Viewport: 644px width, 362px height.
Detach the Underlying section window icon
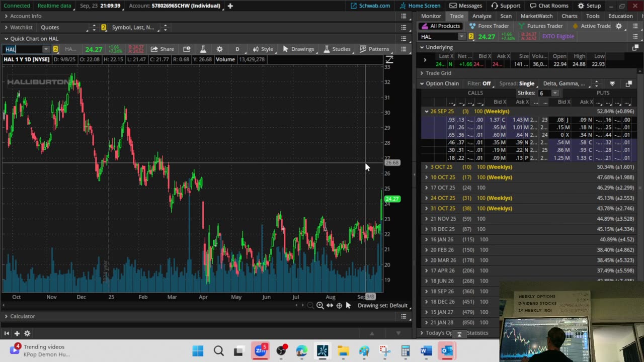[635, 47]
